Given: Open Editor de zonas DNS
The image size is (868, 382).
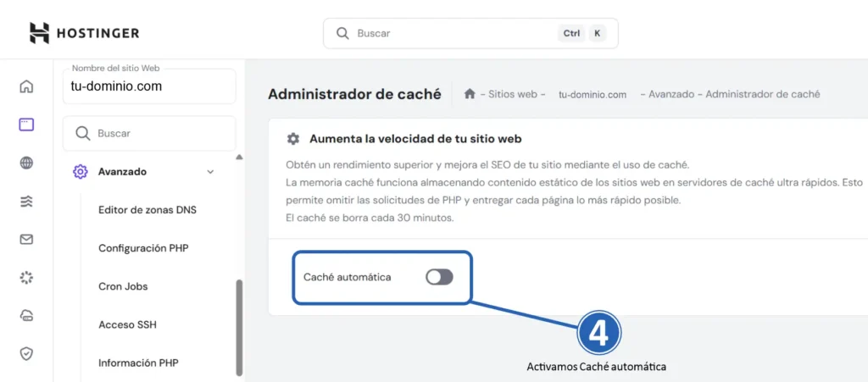Looking at the screenshot, I should click(147, 210).
